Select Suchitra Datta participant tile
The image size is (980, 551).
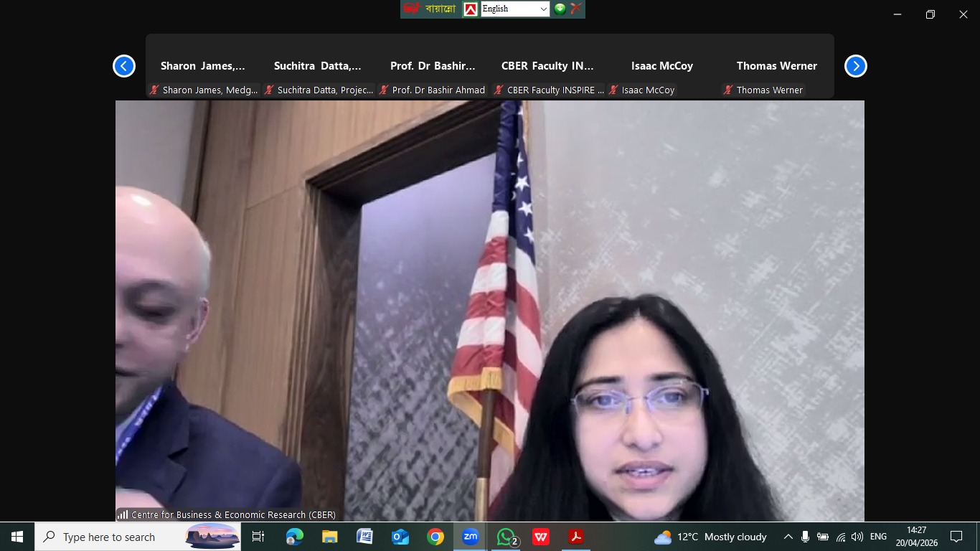click(317, 66)
